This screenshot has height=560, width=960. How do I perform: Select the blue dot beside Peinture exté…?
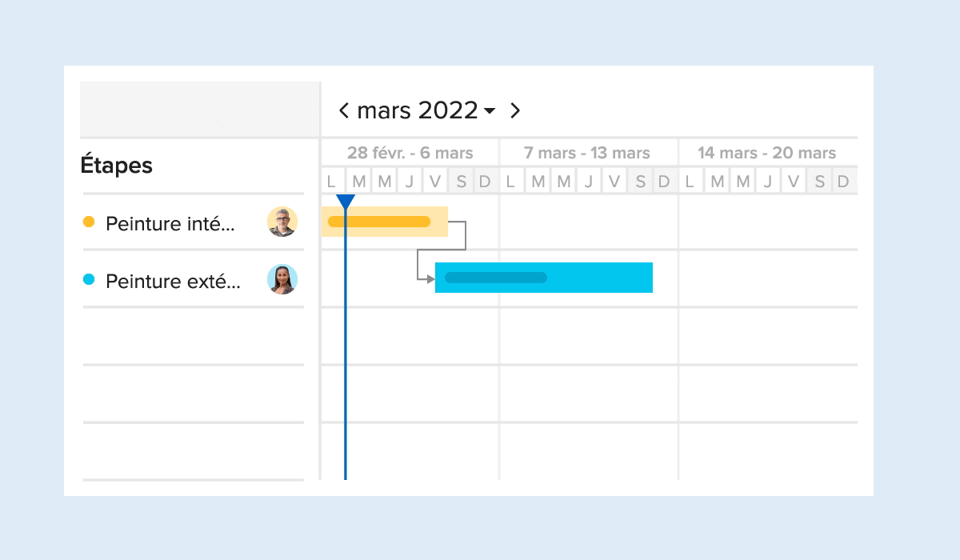coord(89,279)
